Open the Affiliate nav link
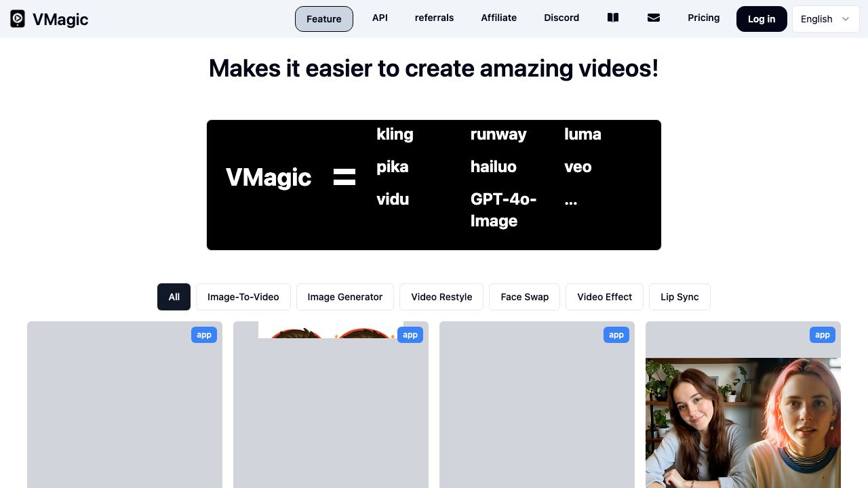Viewport: 868px width, 488px height. (499, 18)
